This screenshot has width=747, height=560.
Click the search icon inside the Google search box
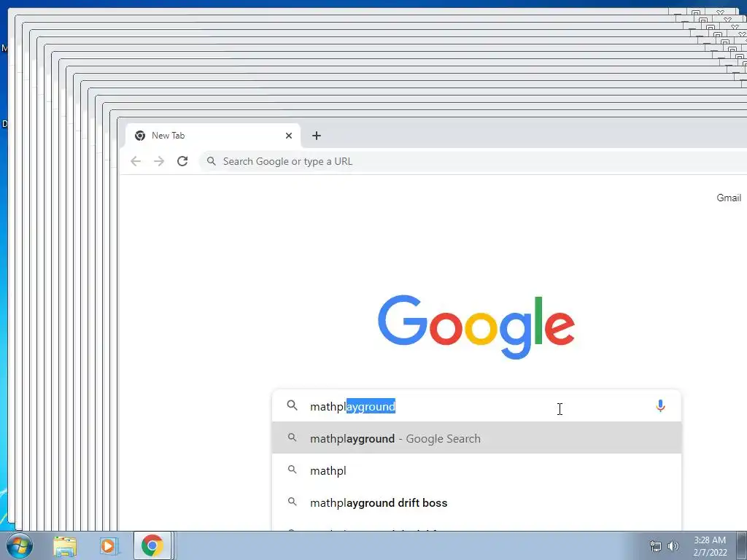292,405
